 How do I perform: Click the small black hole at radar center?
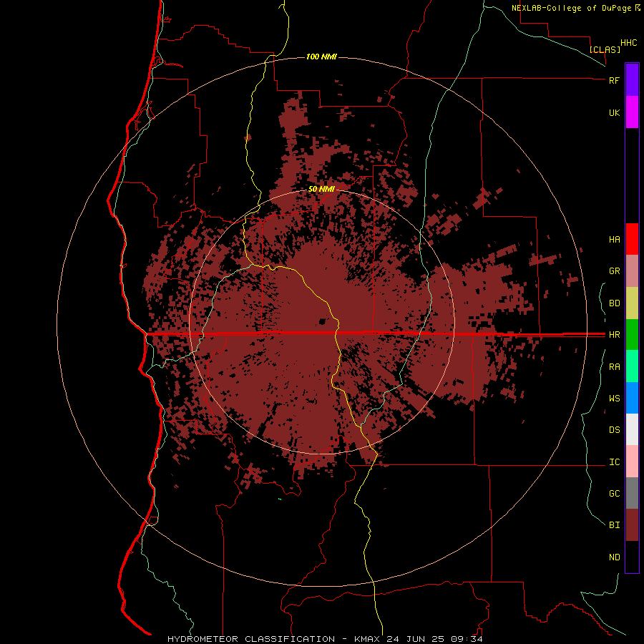pyautogui.click(x=322, y=321)
